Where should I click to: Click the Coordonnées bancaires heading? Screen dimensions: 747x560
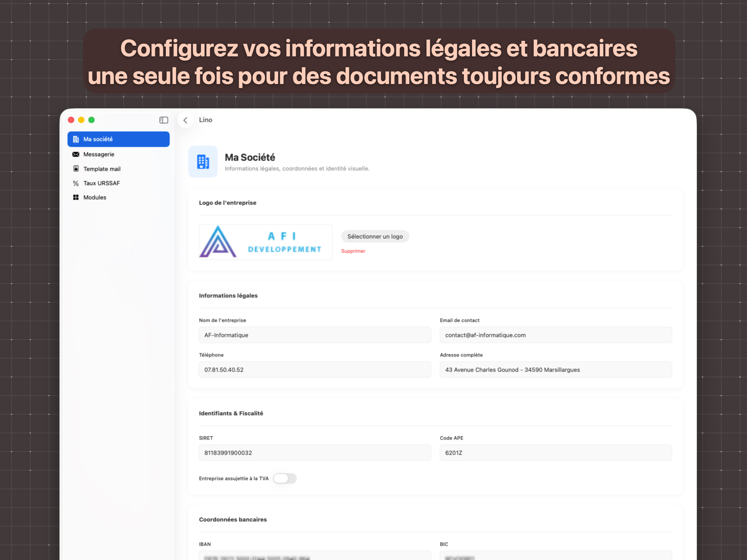[233, 520]
